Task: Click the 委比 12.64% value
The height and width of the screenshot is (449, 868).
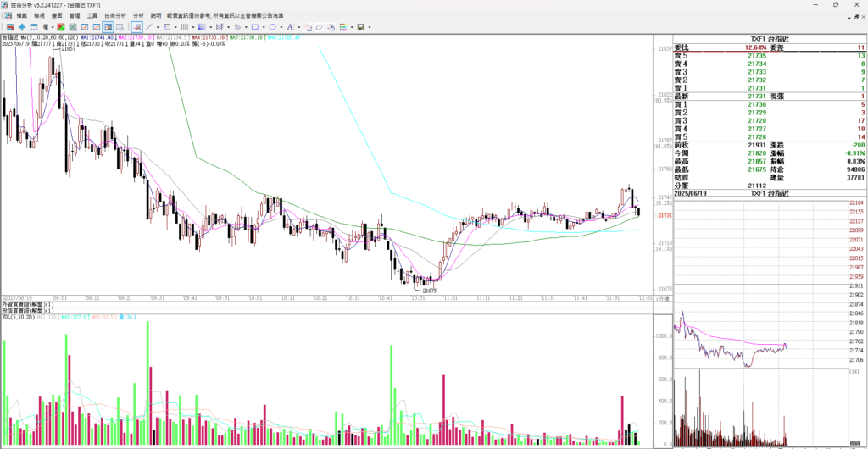Action: tap(755, 48)
